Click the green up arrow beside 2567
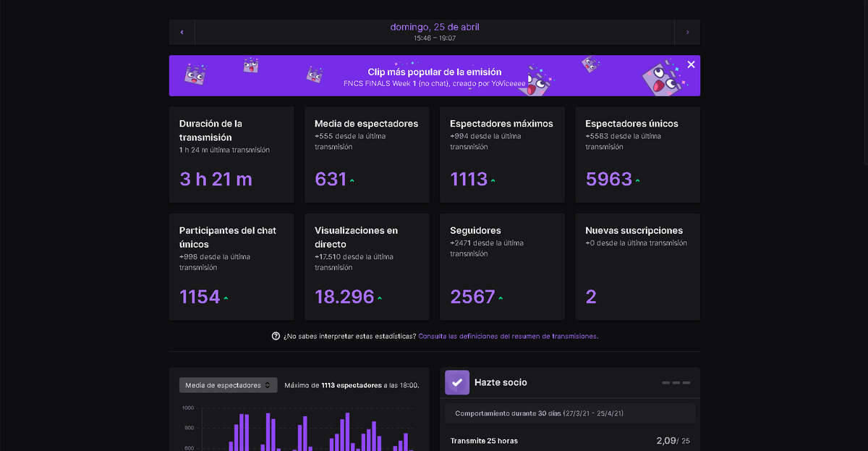Viewport: 868px width, 451px height. [501, 298]
